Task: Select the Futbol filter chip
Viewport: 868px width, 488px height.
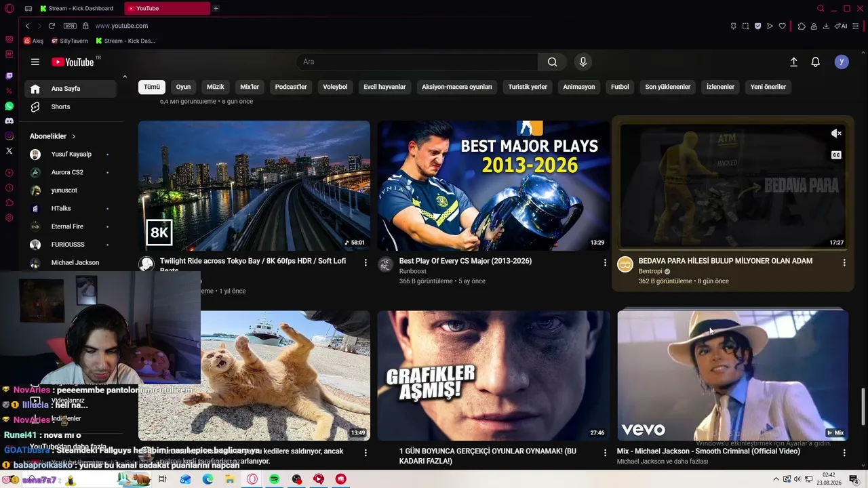Action: (620, 87)
